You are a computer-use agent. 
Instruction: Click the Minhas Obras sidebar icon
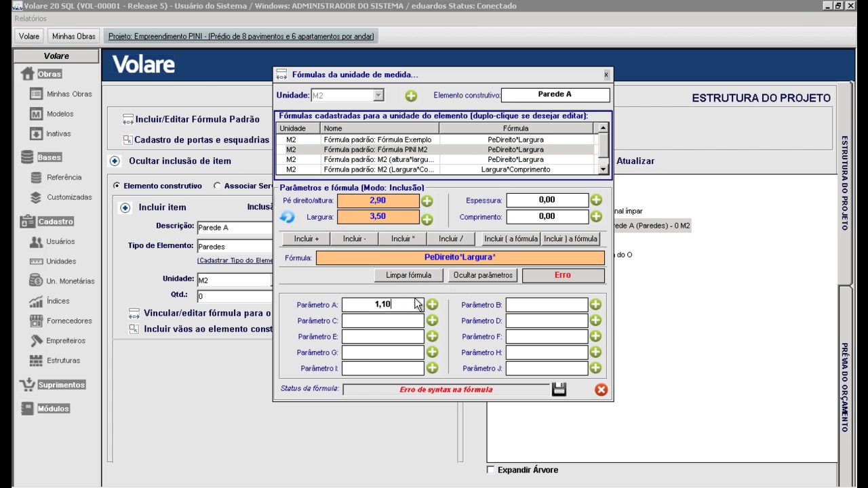(36, 94)
